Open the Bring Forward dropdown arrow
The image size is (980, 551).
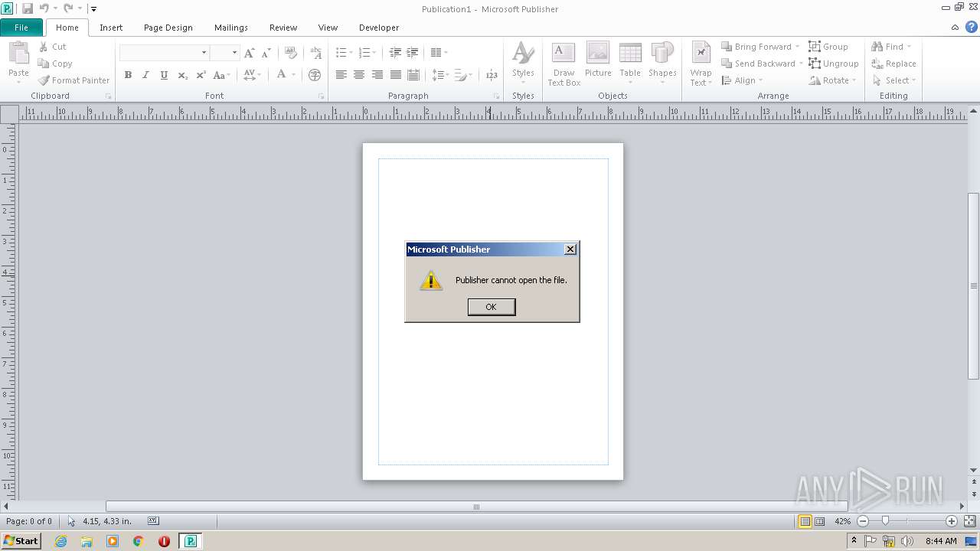click(x=797, y=47)
